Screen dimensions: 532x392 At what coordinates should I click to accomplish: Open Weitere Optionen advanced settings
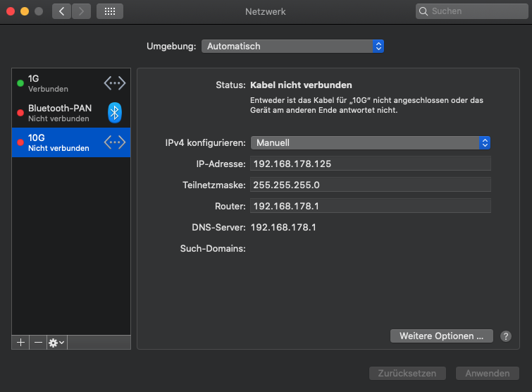click(441, 336)
